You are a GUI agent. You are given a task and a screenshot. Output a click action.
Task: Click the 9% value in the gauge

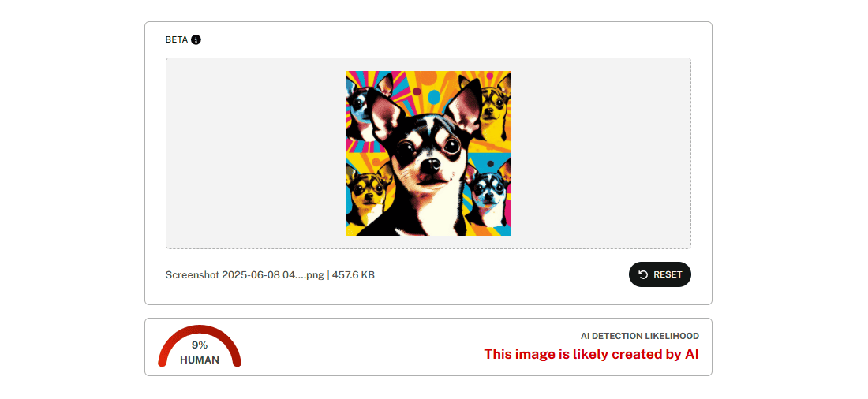pyautogui.click(x=200, y=345)
